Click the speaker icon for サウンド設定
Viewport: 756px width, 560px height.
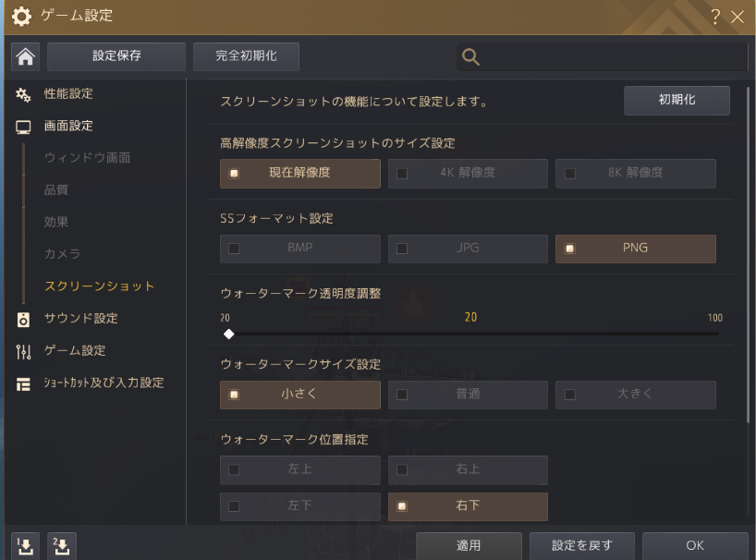24,319
